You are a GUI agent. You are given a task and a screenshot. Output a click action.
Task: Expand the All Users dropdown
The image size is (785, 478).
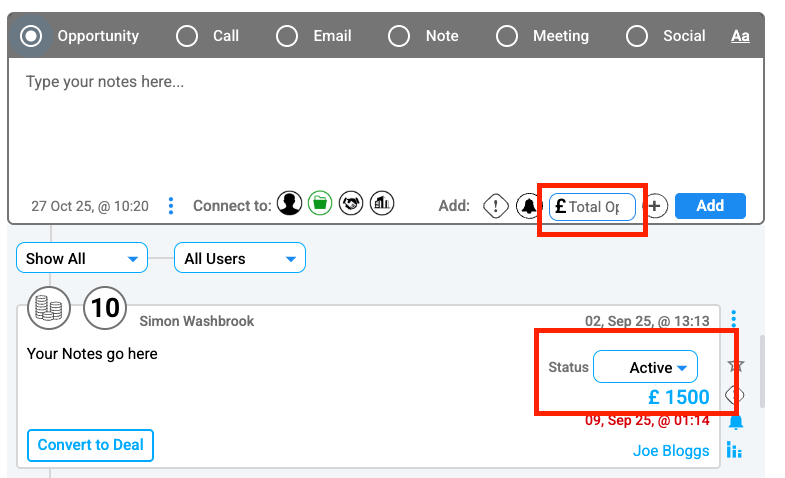[240, 258]
